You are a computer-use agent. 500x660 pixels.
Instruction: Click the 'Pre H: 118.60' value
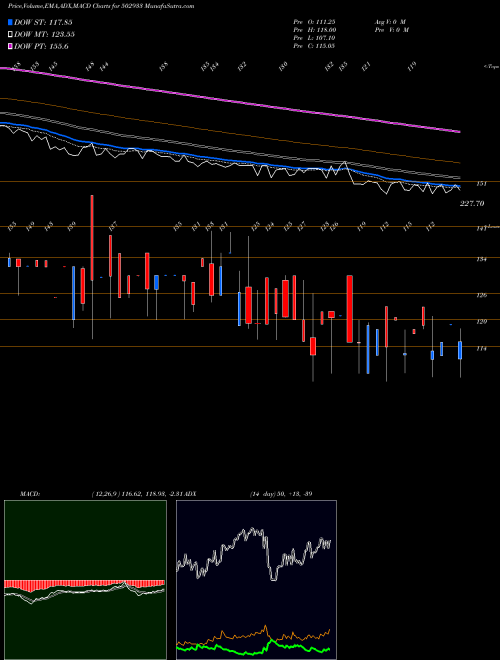[314, 30]
